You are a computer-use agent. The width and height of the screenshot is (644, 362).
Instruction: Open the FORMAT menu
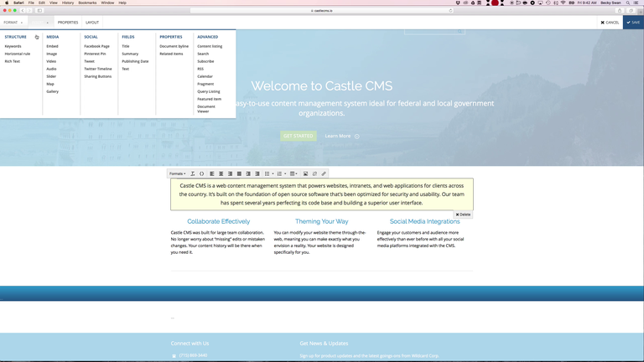tap(13, 23)
